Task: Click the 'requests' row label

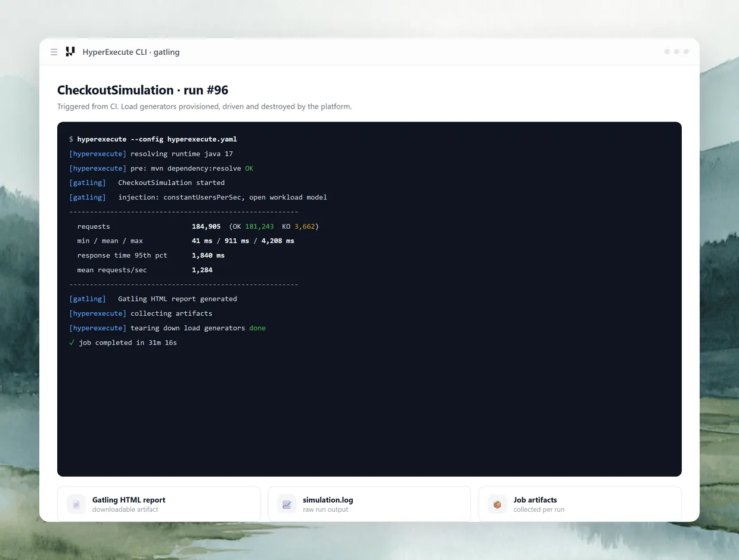Action: pyautogui.click(x=94, y=226)
